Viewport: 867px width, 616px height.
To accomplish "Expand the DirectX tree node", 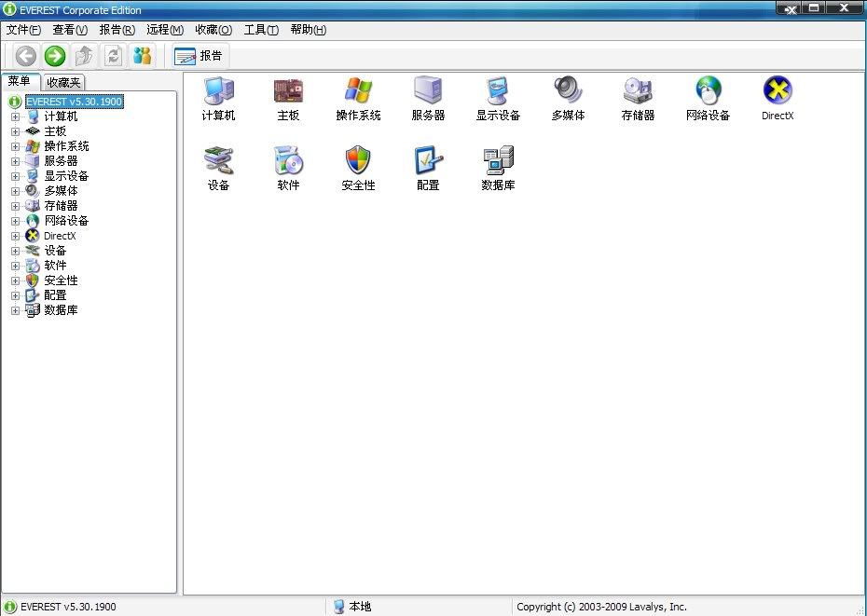I will click(x=15, y=236).
